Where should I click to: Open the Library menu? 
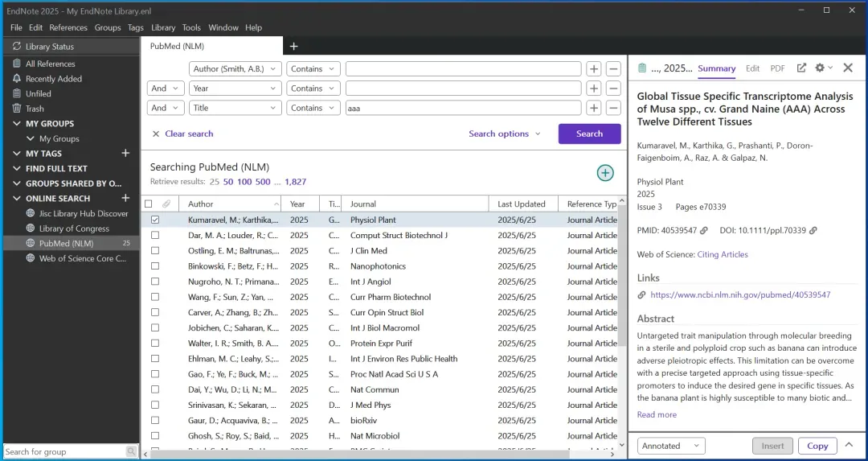tap(162, 27)
